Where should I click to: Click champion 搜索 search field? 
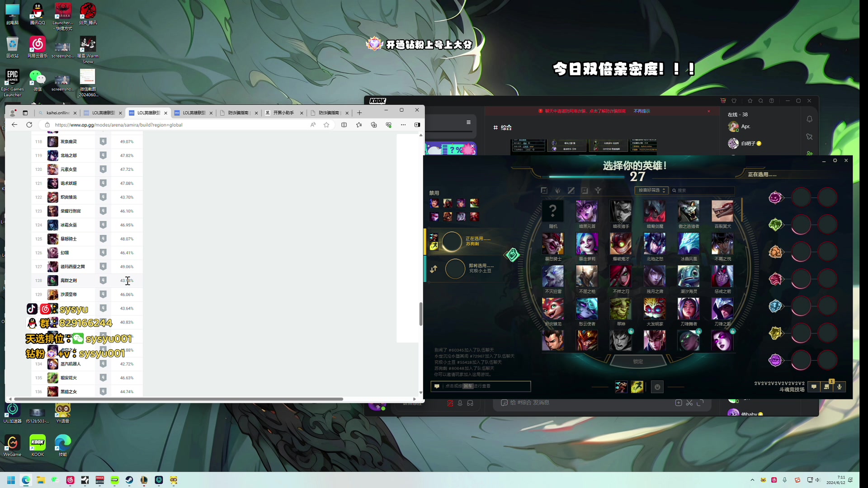pos(703,191)
